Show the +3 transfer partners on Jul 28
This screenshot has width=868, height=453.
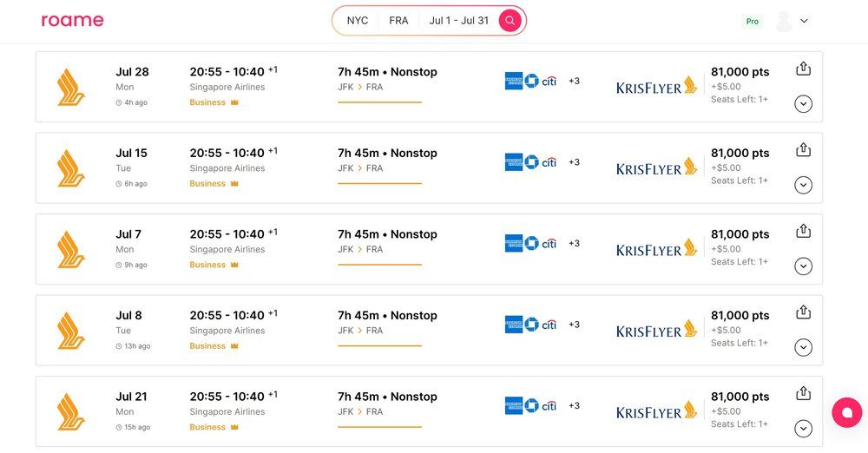[x=574, y=82]
